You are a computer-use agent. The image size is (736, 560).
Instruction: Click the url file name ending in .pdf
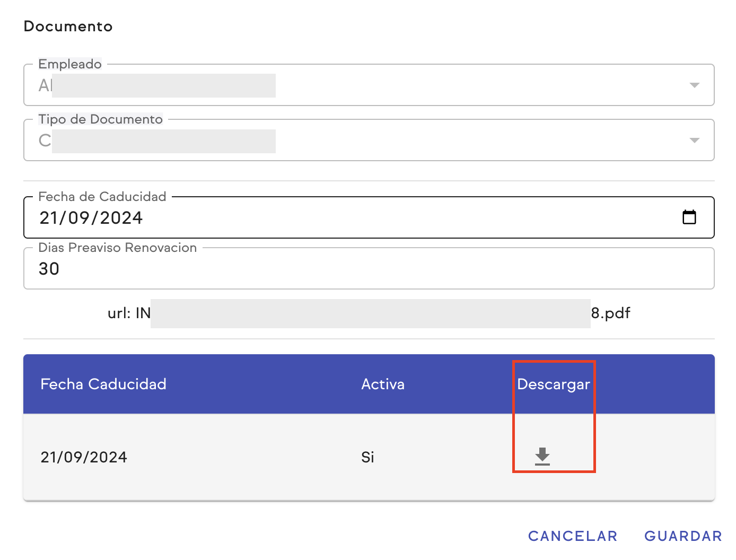click(610, 313)
